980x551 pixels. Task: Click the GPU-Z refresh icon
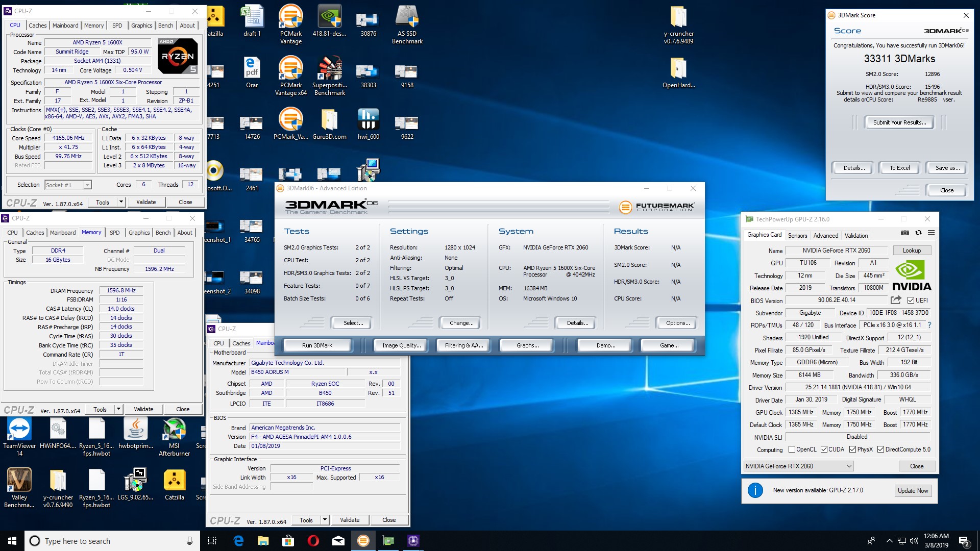click(918, 233)
